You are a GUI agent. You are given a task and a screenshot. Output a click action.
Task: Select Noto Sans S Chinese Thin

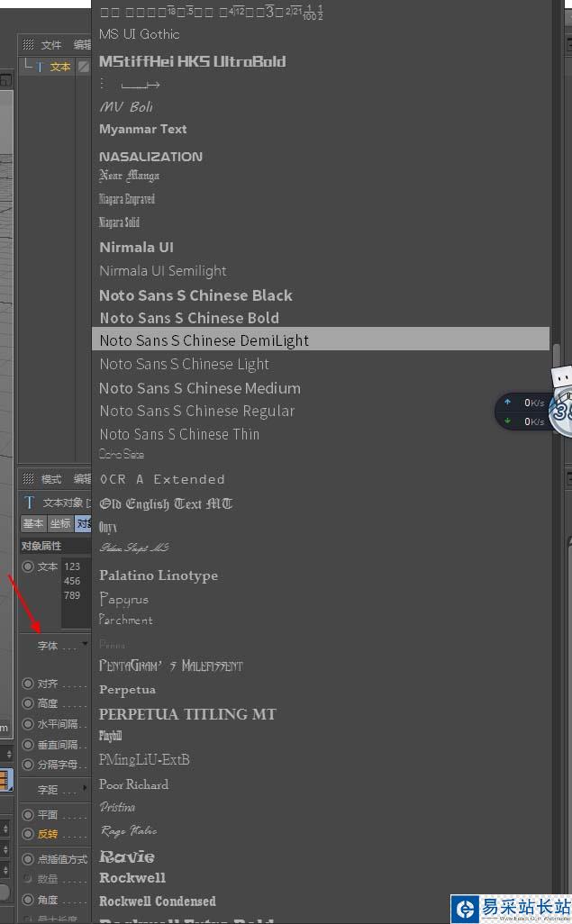[179, 434]
